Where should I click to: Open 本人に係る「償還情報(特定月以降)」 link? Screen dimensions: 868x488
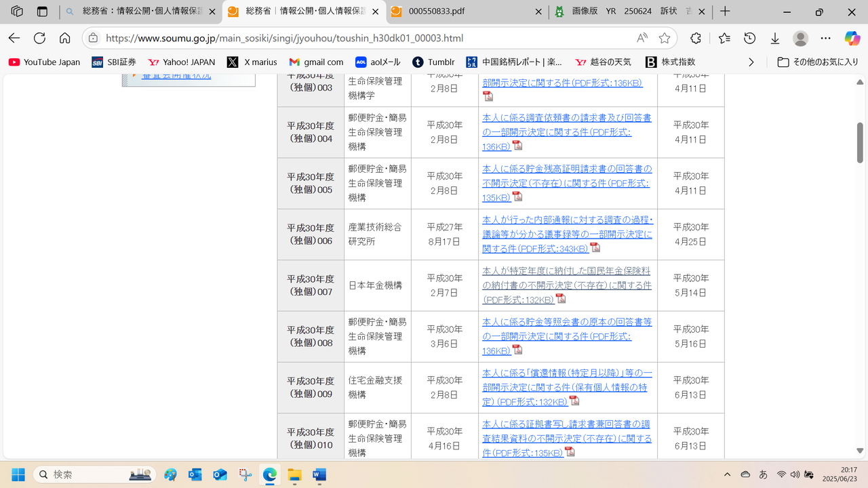pos(567,388)
